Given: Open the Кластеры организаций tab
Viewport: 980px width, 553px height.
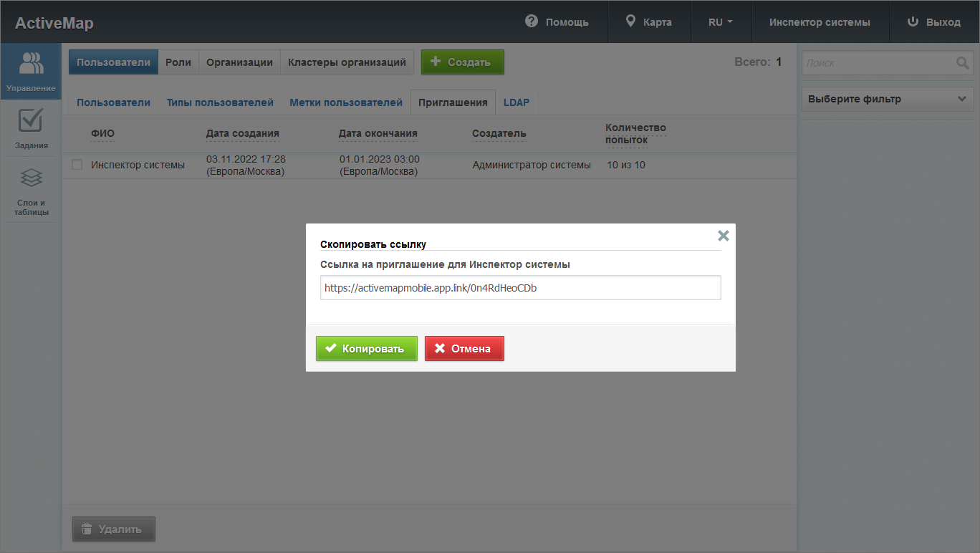Looking at the screenshot, I should coord(347,62).
